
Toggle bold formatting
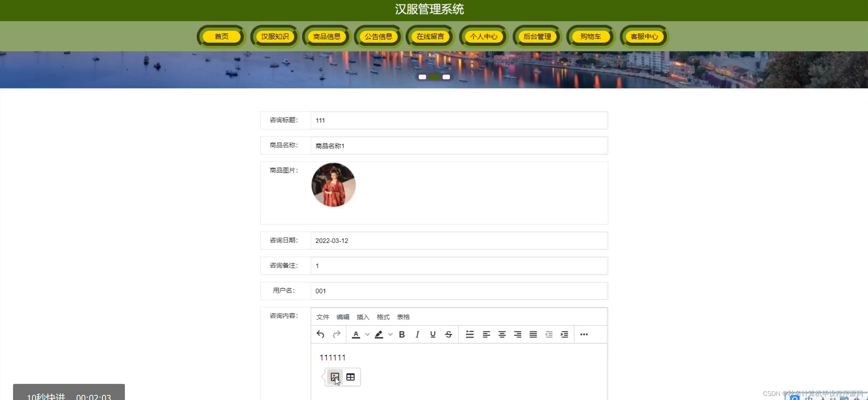(x=402, y=334)
